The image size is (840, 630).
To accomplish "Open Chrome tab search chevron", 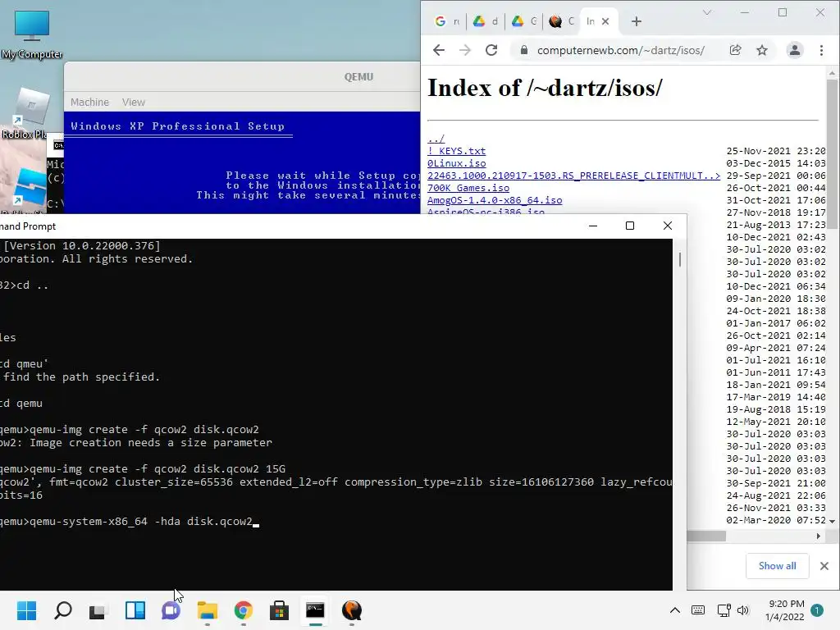I will [x=707, y=12].
